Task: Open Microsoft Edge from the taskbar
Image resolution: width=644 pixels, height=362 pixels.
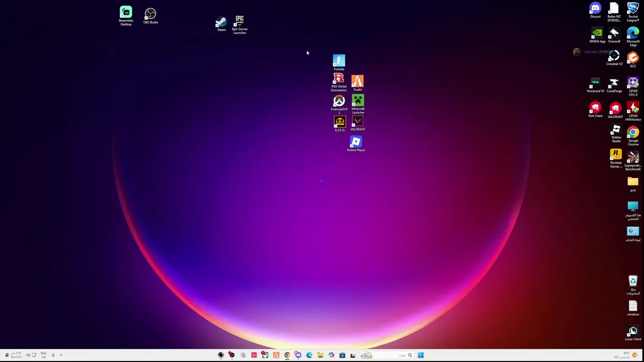Action: tap(309, 355)
